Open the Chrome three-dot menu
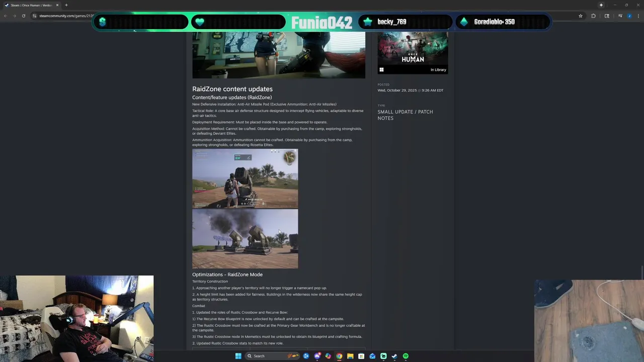Viewport: 644px width, 362px height. coord(638,16)
